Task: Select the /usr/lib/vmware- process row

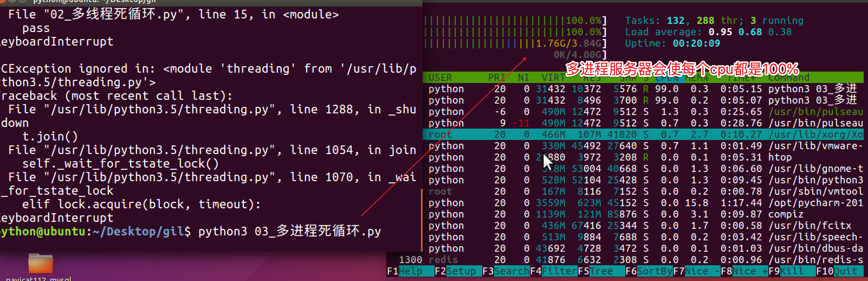Action: pos(643,146)
